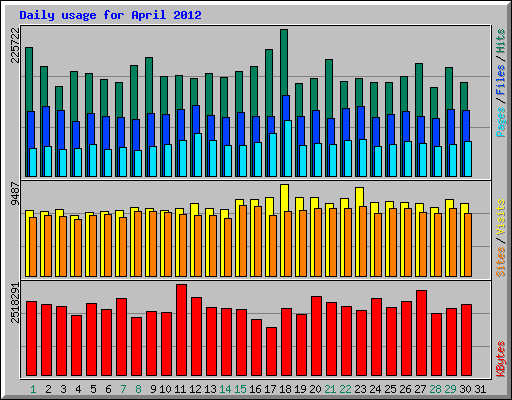Click the Pages legend label
This screenshot has height=400, width=512.
click(501, 122)
